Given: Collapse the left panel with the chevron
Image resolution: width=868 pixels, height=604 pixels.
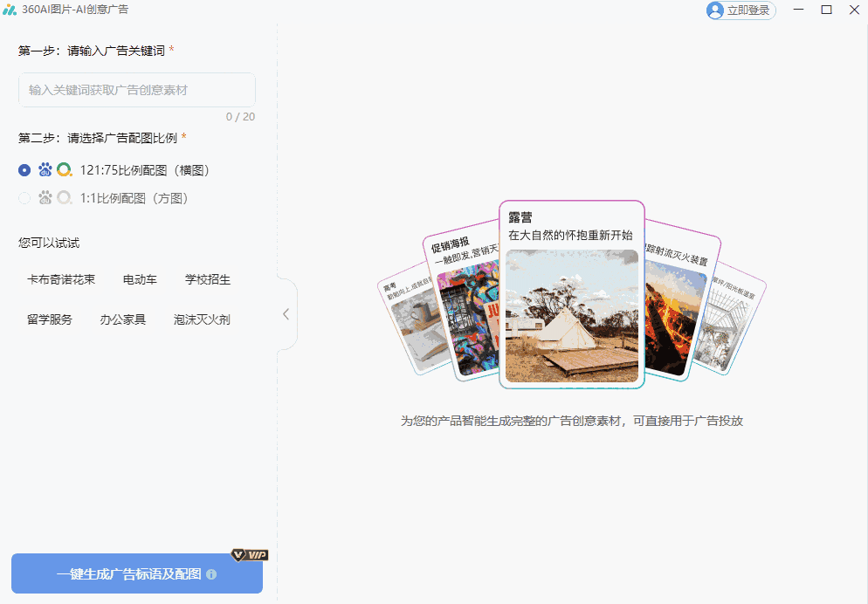Looking at the screenshot, I should pos(286,313).
